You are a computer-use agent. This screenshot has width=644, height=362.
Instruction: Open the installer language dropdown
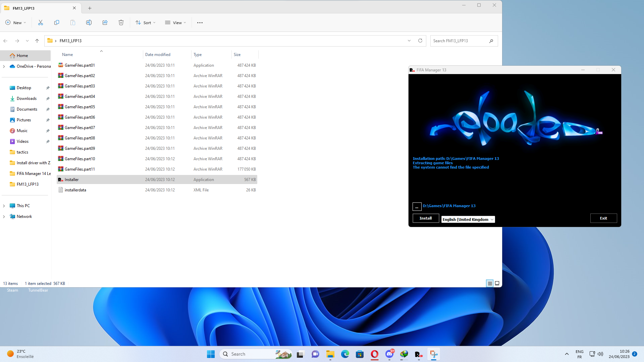click(x=468, y=219)
